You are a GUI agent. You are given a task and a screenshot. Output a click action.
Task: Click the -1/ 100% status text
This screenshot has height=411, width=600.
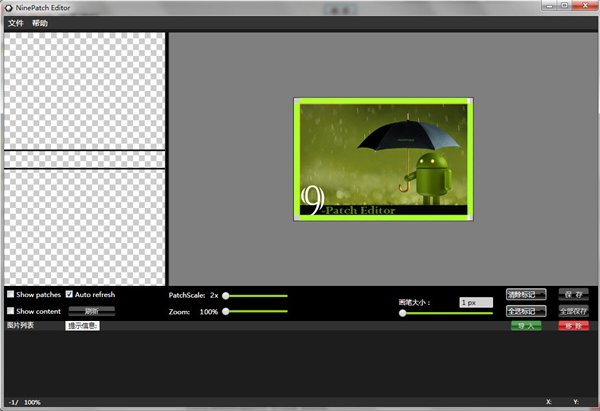coord(24,402)
